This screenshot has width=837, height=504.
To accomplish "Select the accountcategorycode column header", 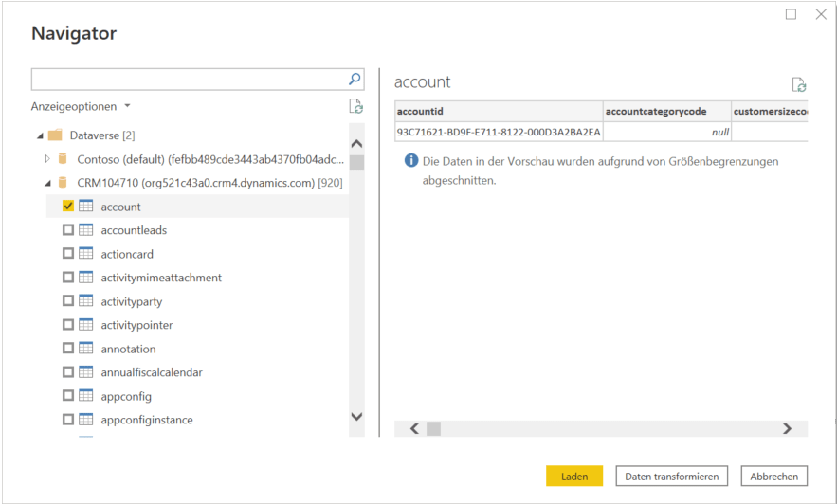I will pos(666,111).
